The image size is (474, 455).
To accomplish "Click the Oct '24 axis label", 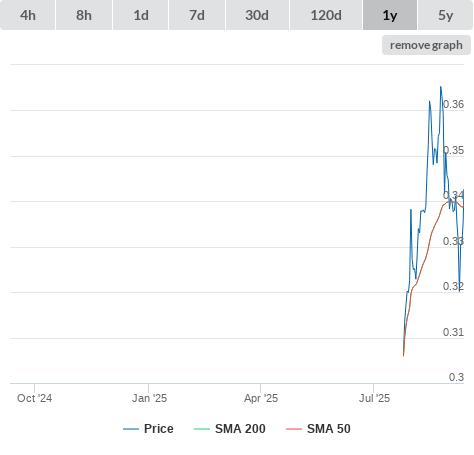I will (35, 398).
